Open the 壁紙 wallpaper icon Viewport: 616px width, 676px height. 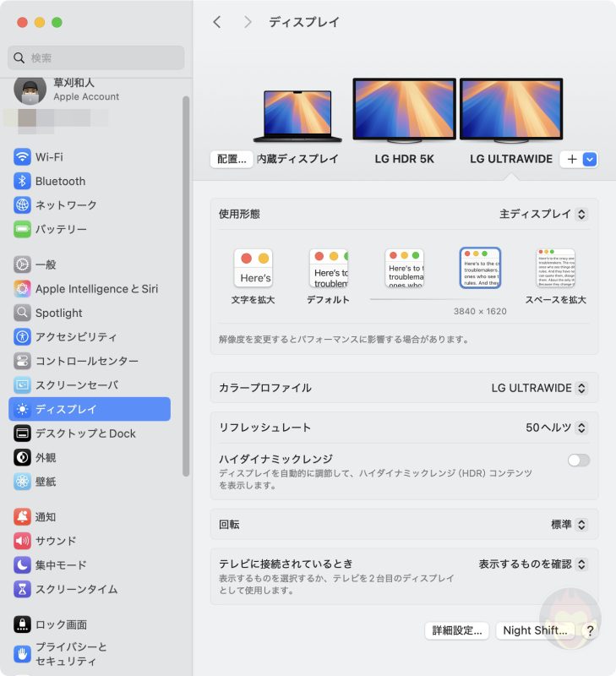[22, 482]
